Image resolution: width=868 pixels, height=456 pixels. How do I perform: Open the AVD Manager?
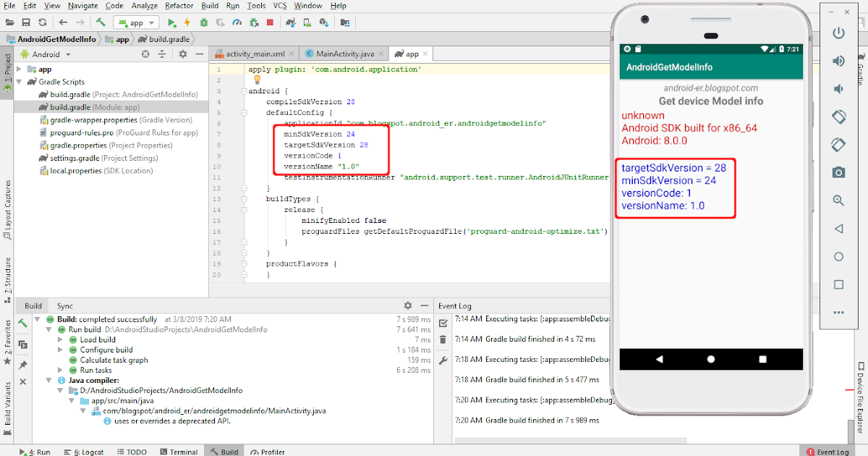(x=306, y=22)
